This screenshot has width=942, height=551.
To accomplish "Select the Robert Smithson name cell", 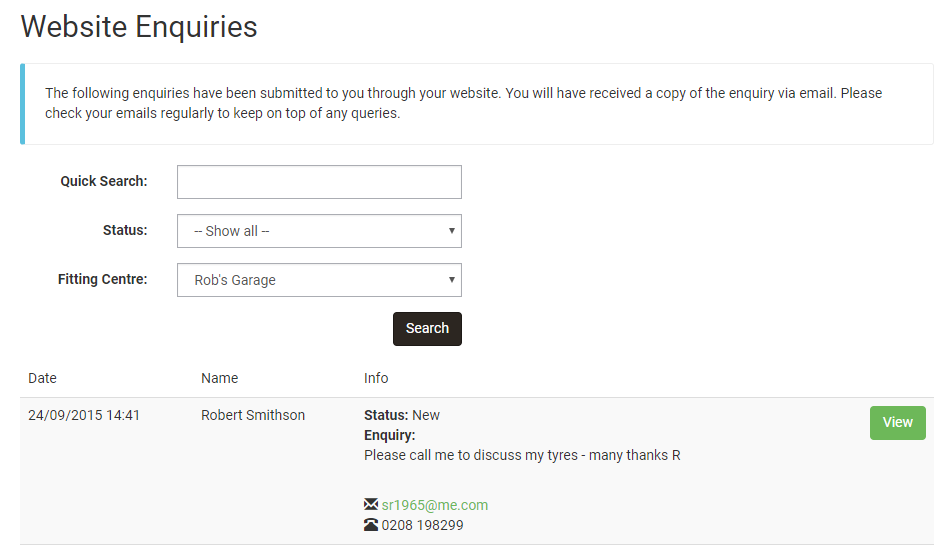I will coord(253,415).
